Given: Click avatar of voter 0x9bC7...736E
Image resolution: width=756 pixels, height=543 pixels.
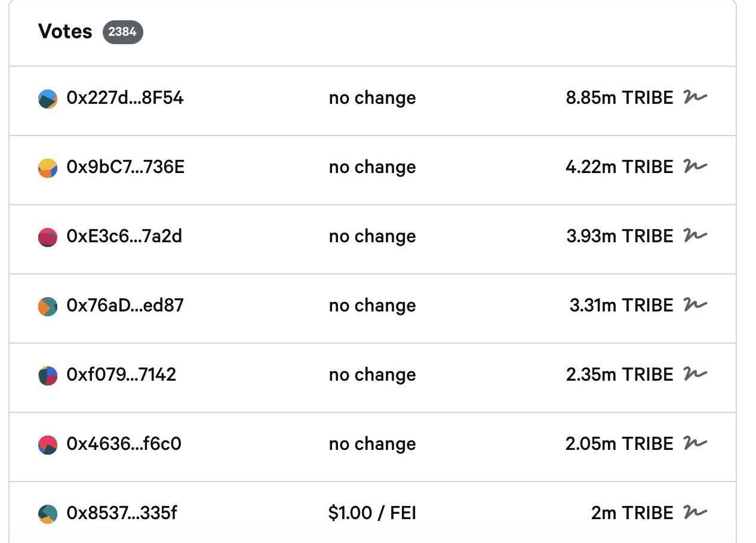Looking at the screenshot, I should [48, 168].
